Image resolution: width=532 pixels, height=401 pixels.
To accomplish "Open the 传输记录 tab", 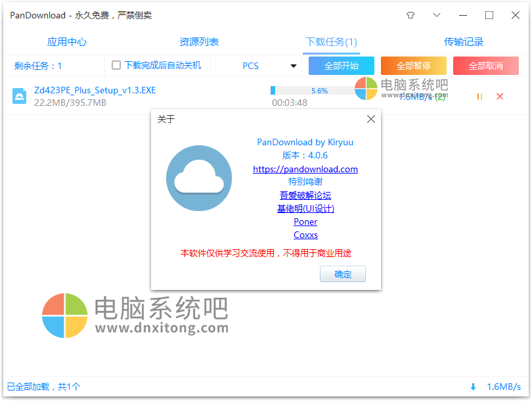I will (x=464, y=42).
